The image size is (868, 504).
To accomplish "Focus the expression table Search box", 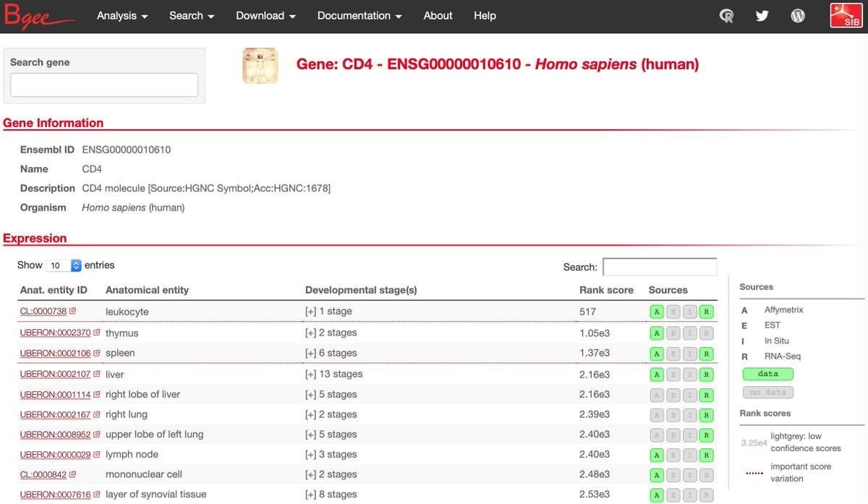I will tap(660, 267).
